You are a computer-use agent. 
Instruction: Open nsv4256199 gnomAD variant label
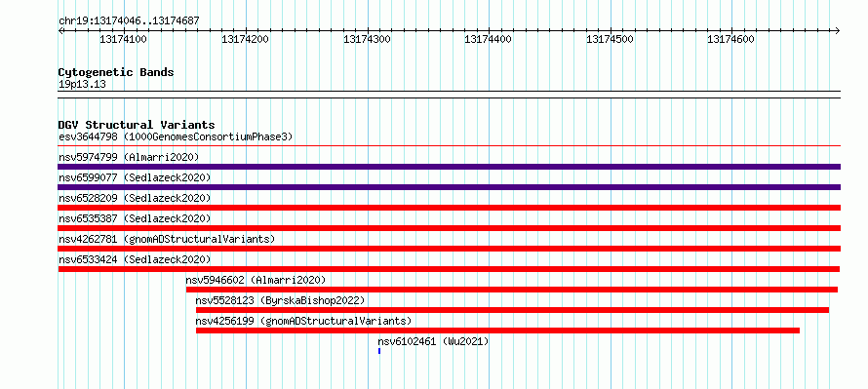[x=303, y=321]
